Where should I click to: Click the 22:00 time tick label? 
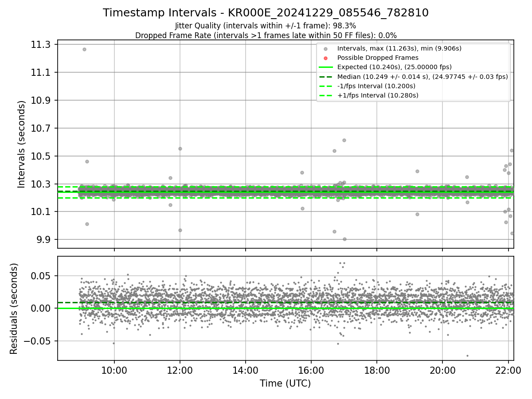508,371
